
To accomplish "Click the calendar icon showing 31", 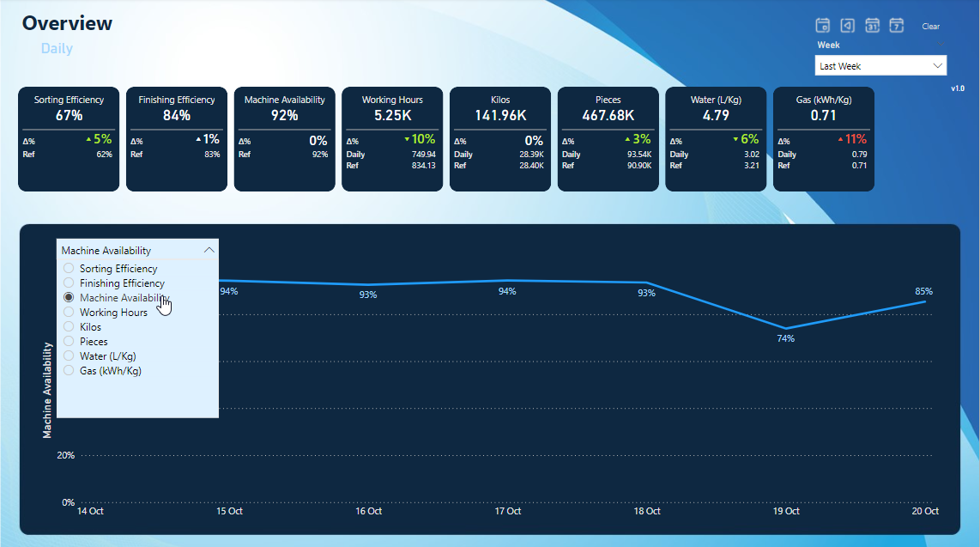I will [872, 25].
